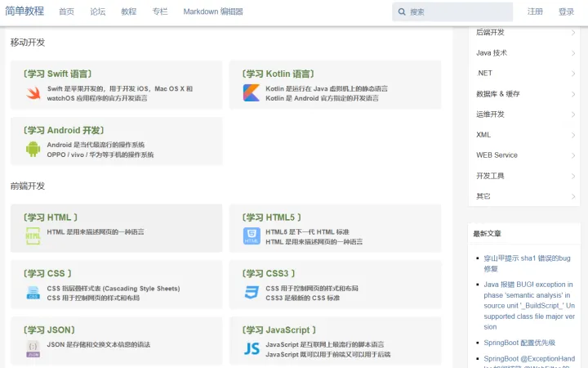Open the 学习 CSS tutorial title
The width and height of the screenshot is (588, 368).
tap(47, 273)
